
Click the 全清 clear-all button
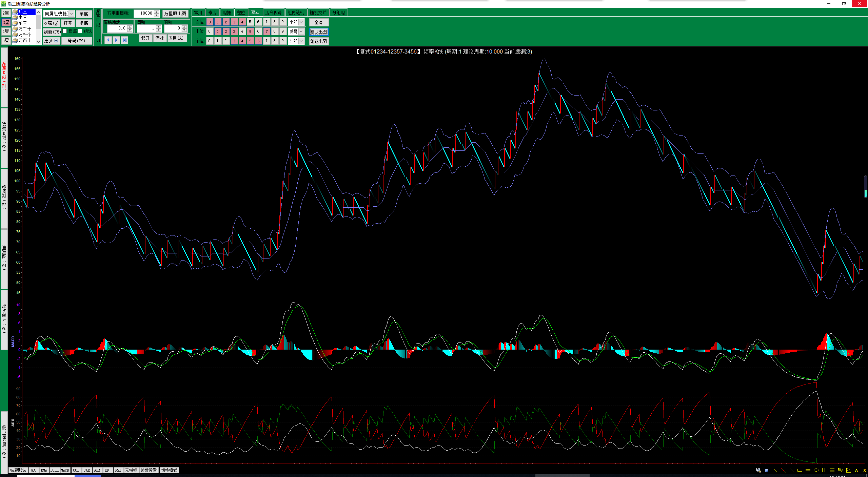point(318,22)
